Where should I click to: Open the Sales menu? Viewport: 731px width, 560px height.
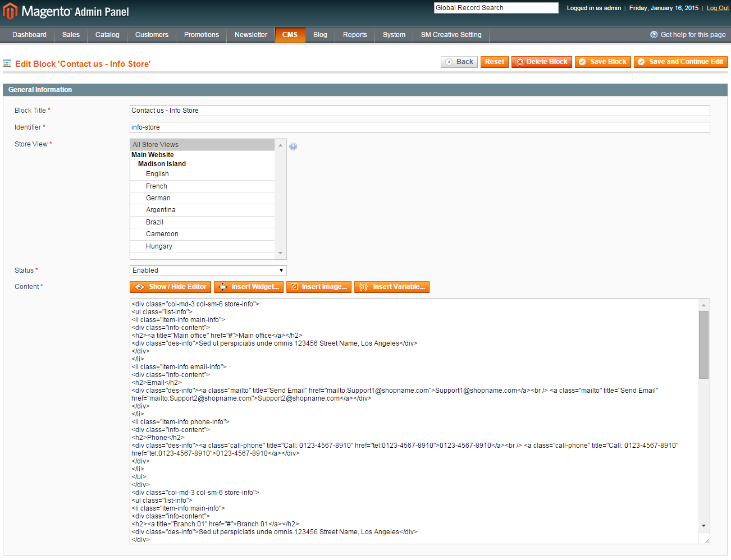coord(71,35)
